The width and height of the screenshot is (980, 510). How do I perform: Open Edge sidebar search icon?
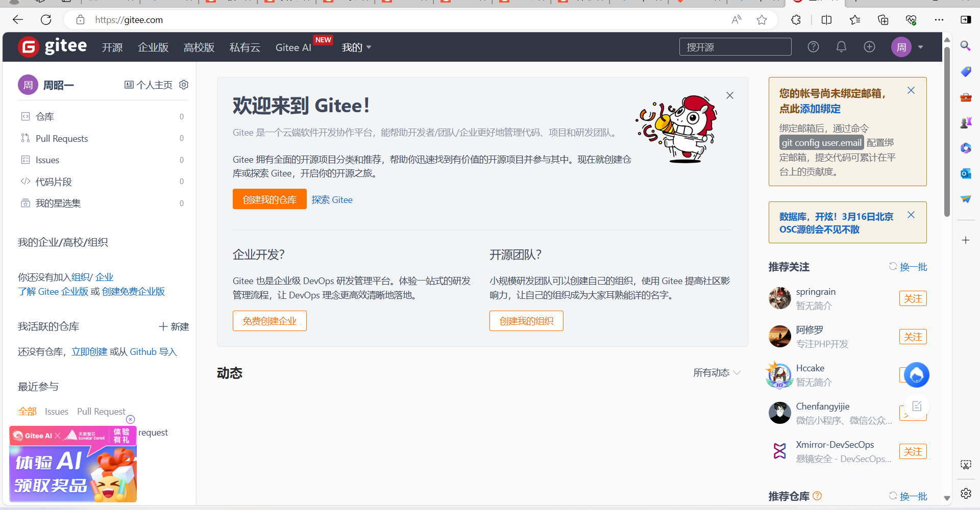(x=966, y=46)
